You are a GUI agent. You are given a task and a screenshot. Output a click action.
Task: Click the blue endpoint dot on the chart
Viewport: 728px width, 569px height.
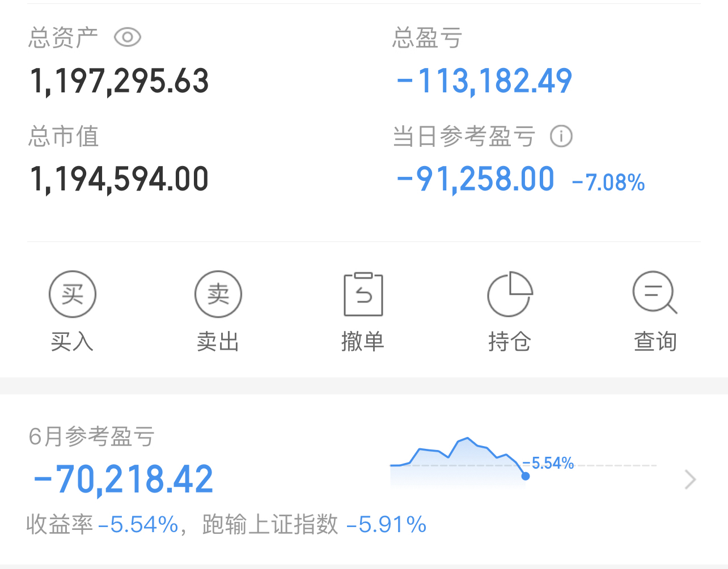tap(526, 476)
